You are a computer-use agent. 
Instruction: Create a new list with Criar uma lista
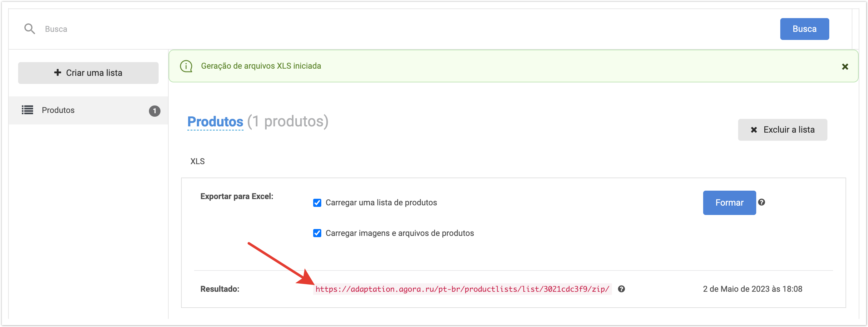point(88,73)
